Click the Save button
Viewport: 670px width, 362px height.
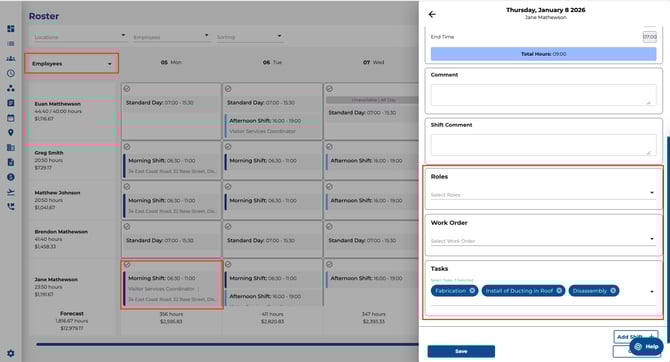[x=461, y=351]
